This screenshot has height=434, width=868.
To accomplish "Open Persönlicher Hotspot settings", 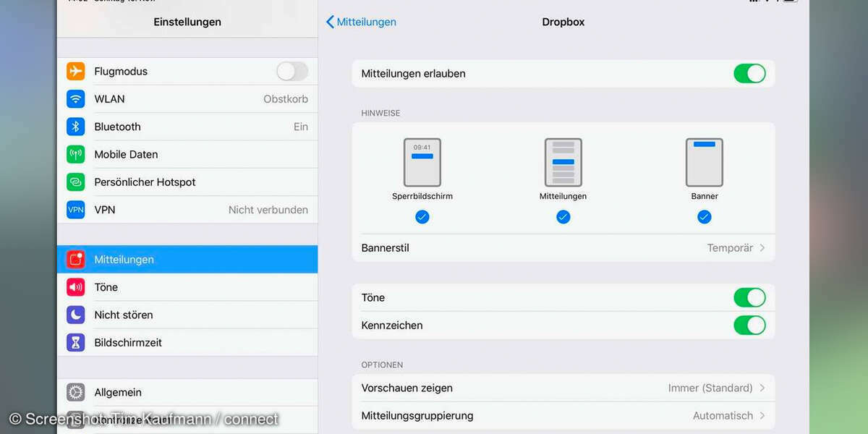I will 187,182.
